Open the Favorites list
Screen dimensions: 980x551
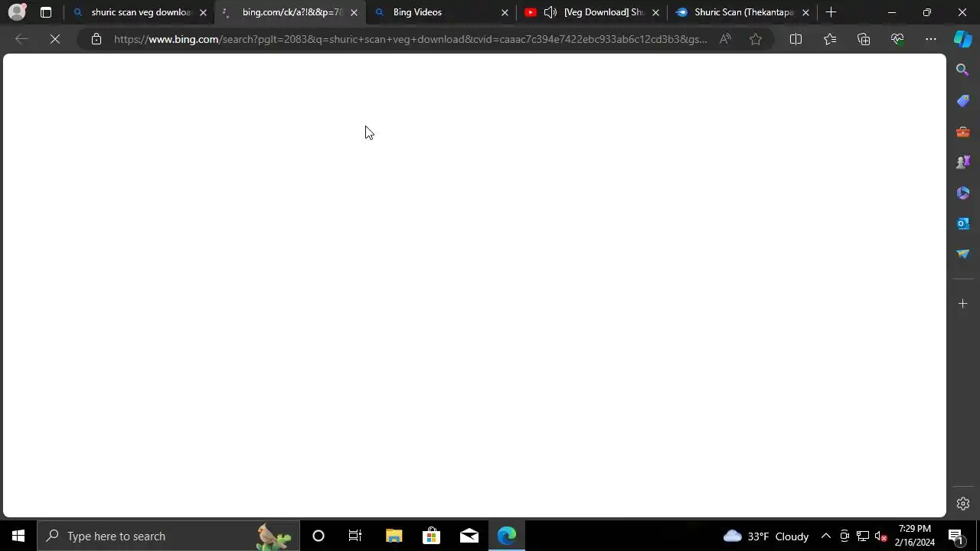tap(830, 39)
